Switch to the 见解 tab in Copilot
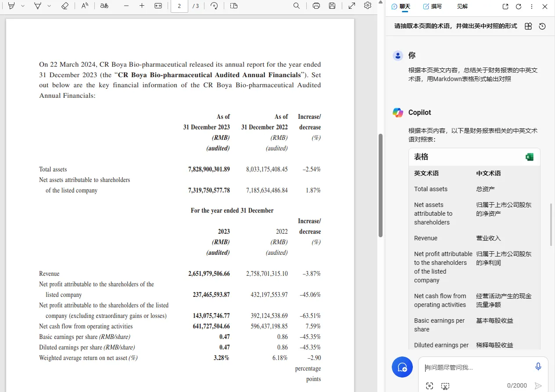Viewport: 555px width, 392px height. pyautogui.click(x=462, y=7)
